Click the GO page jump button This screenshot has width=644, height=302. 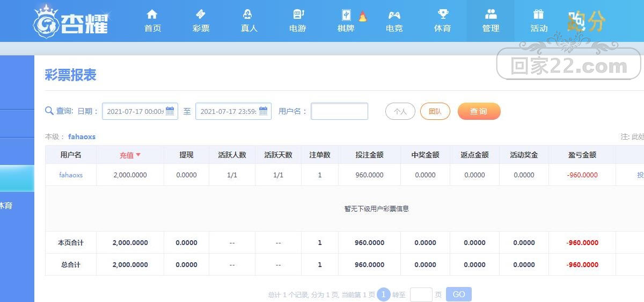[x=459, y=294]
